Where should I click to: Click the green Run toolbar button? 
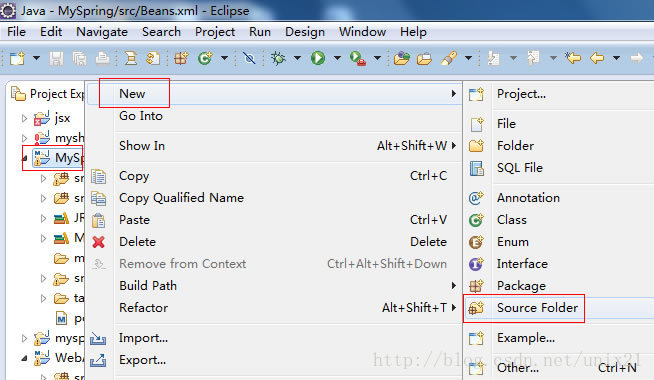[x=318, y=58]
